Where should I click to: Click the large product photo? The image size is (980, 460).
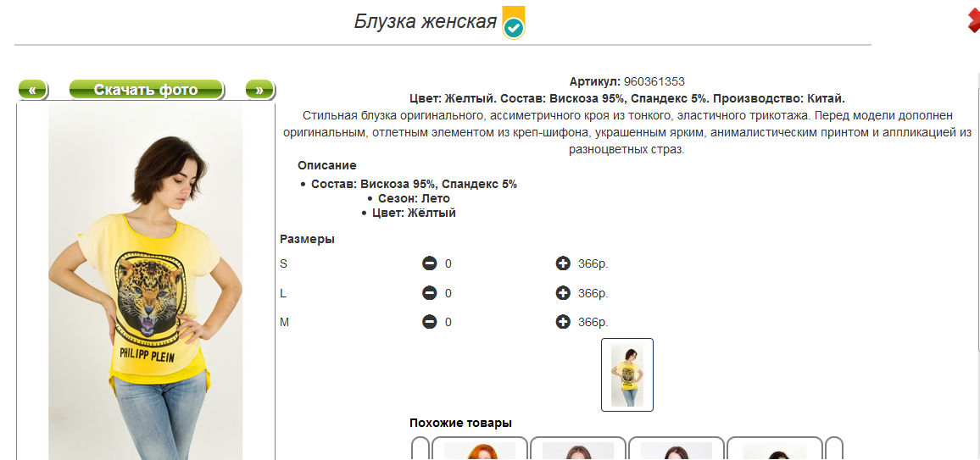pos(146,280)
